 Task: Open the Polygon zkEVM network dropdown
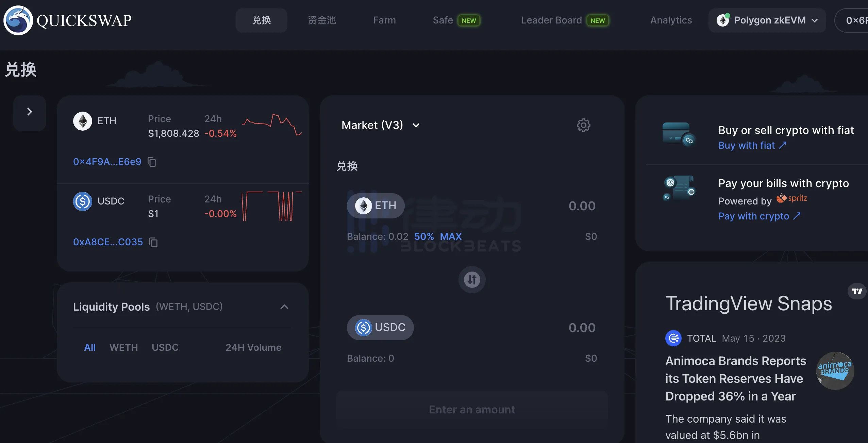(766, 20)
